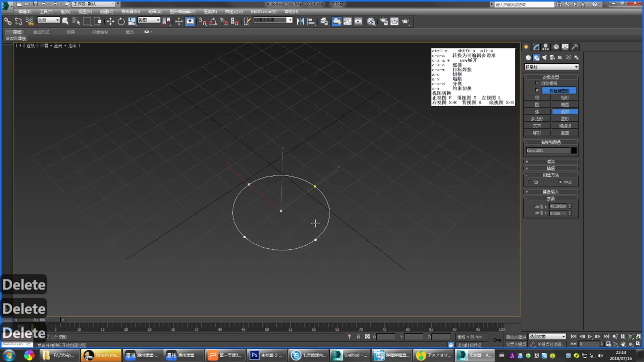The width and height of the screenshot is (644, 362).
Task: Click the 星形 (Star) shape button
Action: tap(565, 118)
